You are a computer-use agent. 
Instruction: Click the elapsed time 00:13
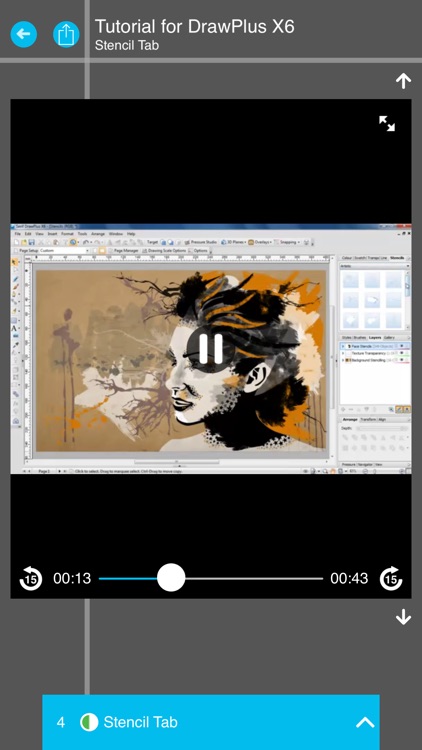coord(72,578)
